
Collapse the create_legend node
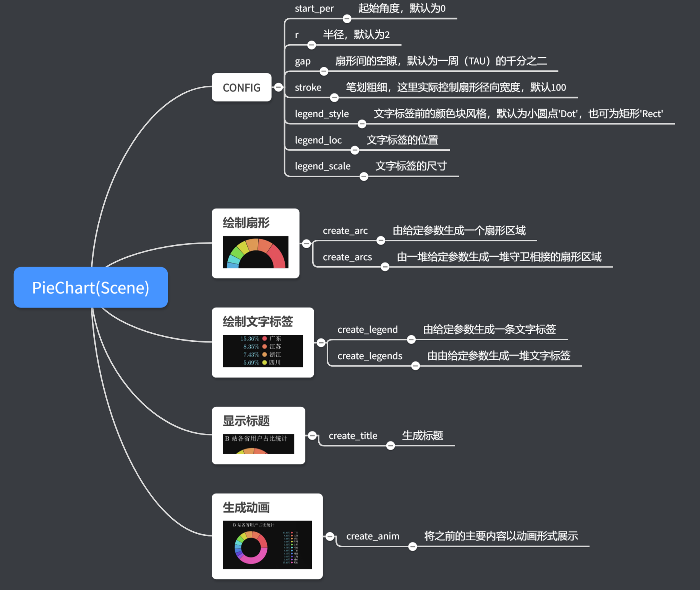click(x=411, y=339)
